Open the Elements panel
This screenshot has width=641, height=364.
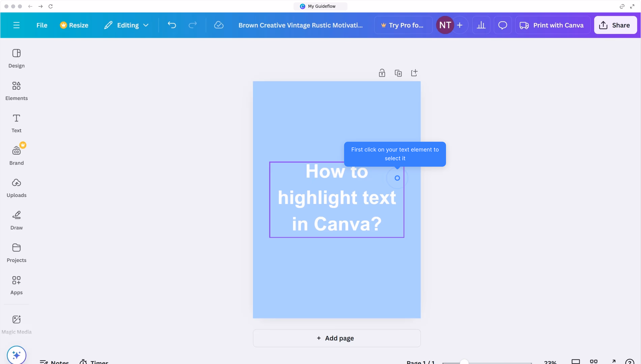pos(17,90)
